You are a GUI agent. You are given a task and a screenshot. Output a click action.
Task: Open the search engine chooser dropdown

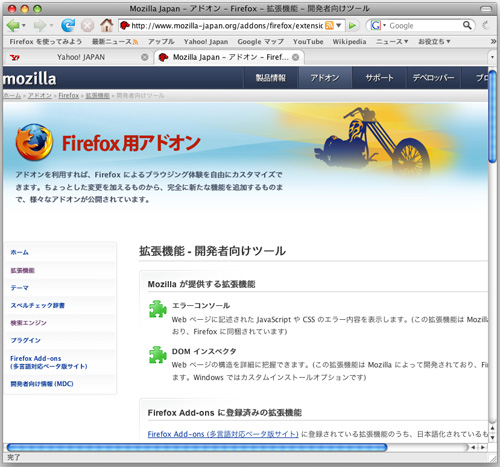click(384, 25)
